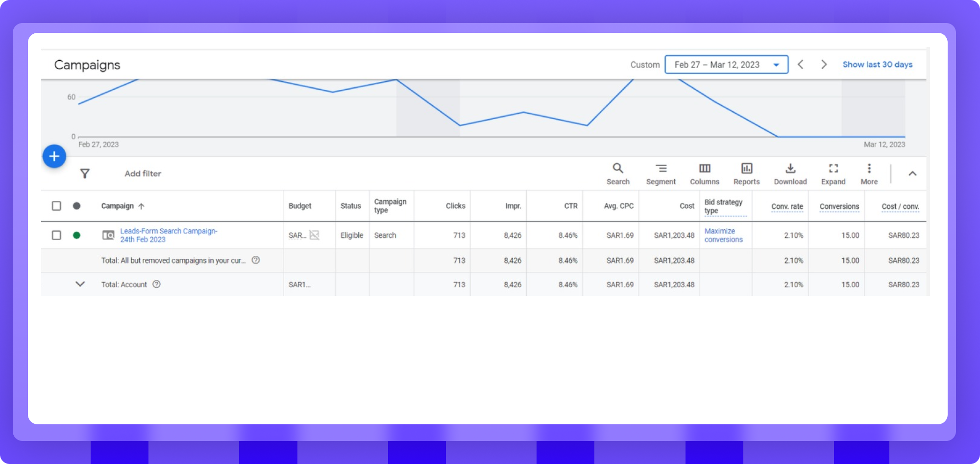Open the Reports menu
Screen dimensions: 980x464
point(746,174)
